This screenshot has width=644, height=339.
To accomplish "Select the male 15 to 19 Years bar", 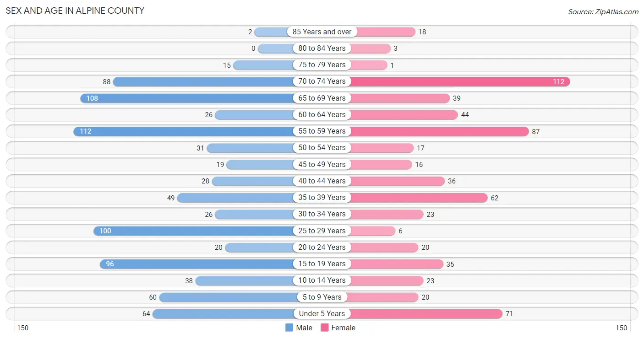I will pos(197,264).
